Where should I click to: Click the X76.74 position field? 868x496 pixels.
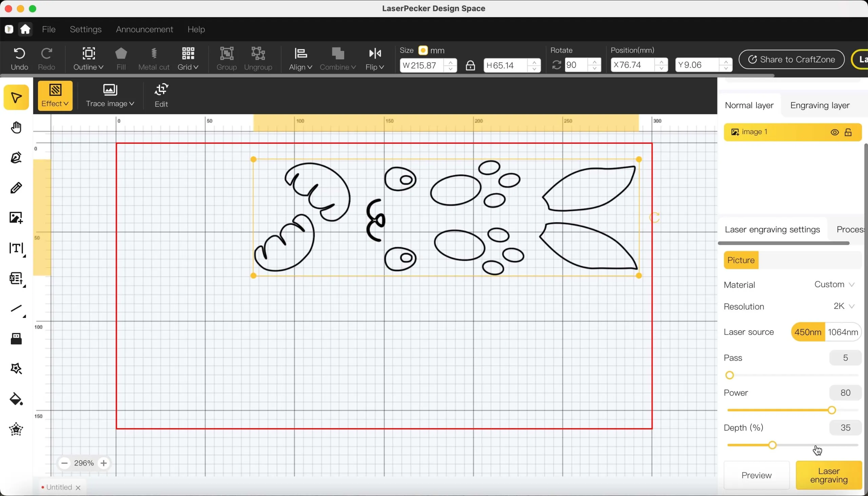[x=639, y=65]
